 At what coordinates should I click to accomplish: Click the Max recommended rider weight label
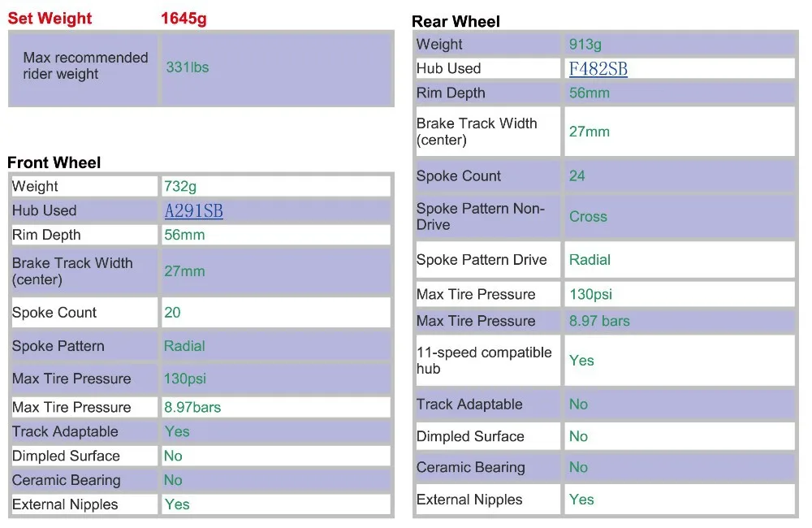85,66
